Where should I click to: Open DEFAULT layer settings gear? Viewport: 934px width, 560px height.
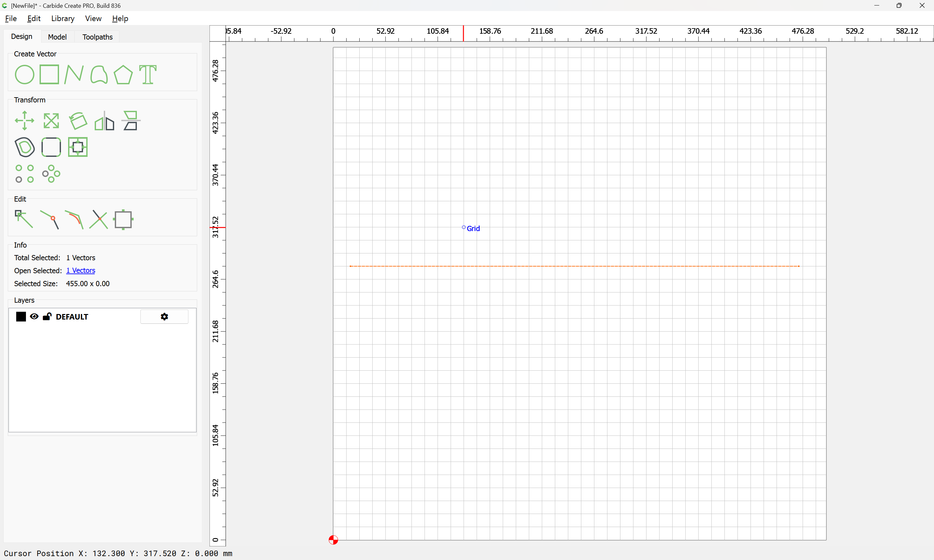coord(164,317)
